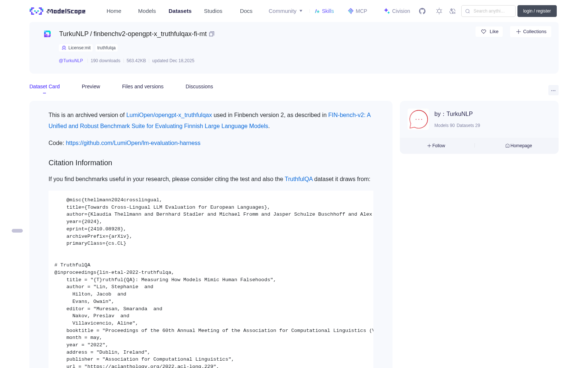Open the Civision link

[397, 11]
